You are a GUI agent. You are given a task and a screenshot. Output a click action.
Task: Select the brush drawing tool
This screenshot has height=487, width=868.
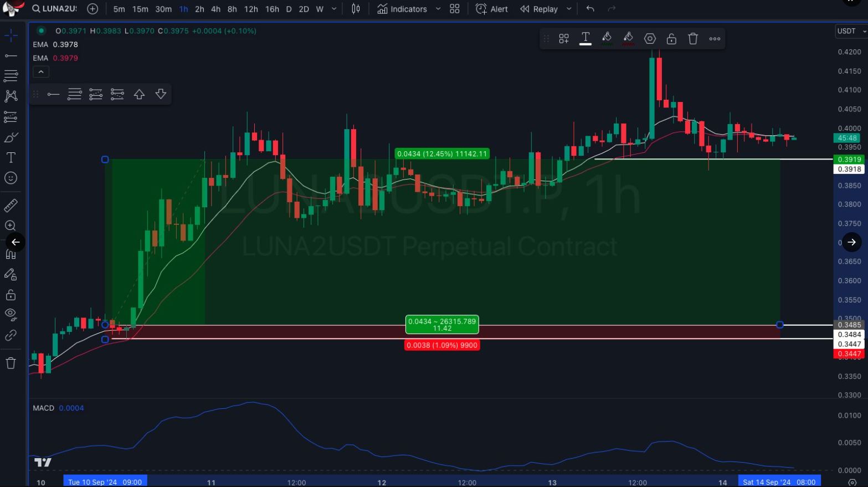[11, 137]
